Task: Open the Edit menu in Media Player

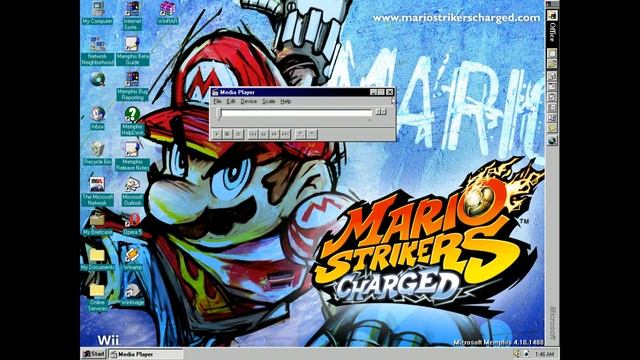Action: (231, 101)
